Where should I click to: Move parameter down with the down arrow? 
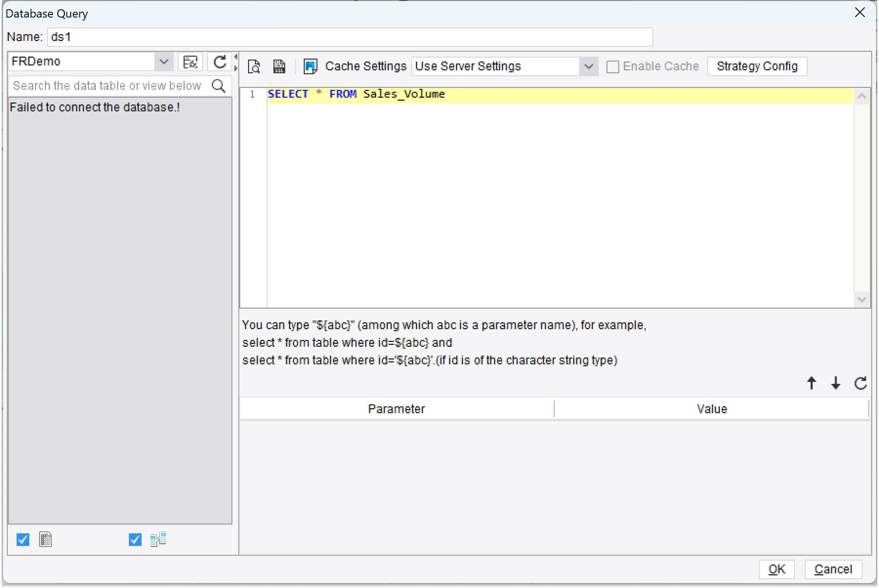click(836, 383)
